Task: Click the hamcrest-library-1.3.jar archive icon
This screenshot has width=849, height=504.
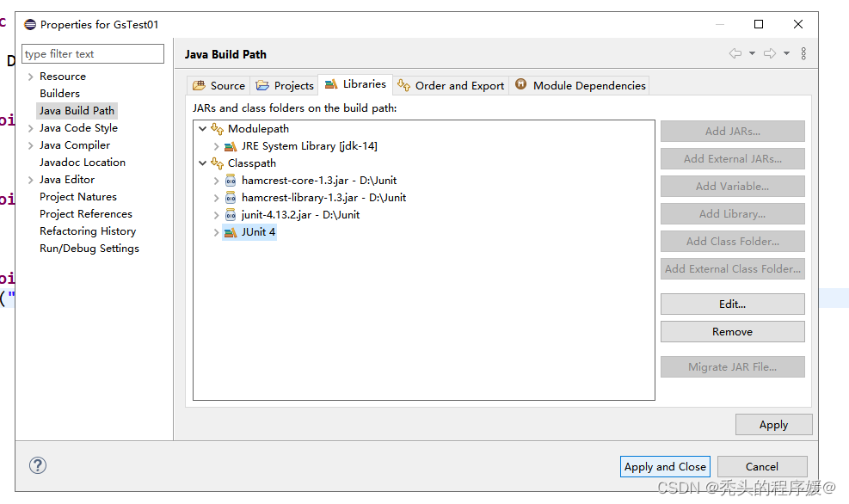Action: tap(230, 198)
